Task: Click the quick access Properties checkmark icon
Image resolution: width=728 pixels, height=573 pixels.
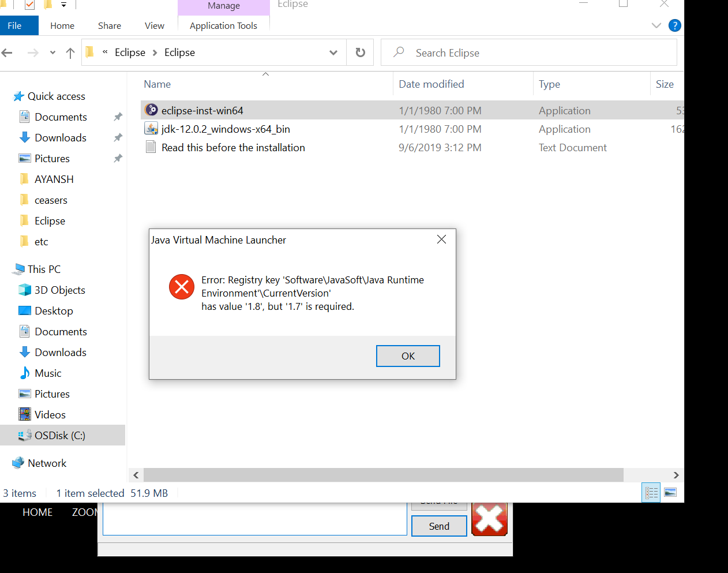Action: (29, 5)
